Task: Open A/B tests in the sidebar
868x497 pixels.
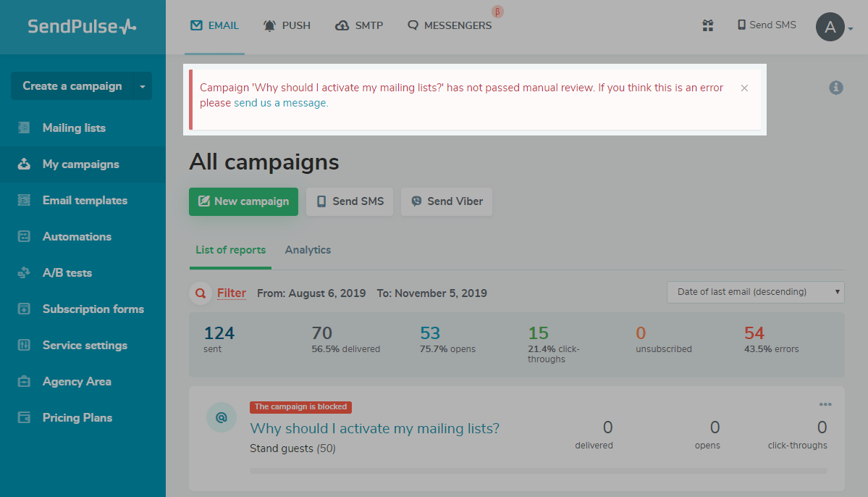Action: click(x=67, y=273)
